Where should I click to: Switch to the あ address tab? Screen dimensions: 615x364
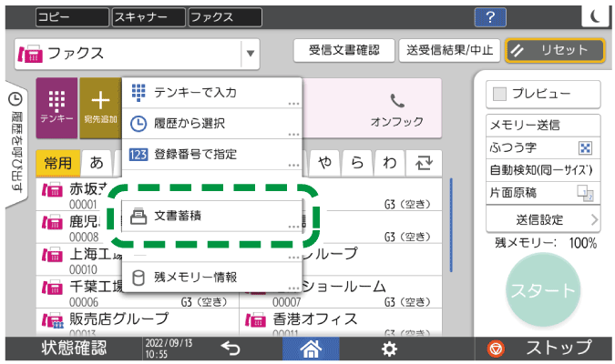point(97,163)
